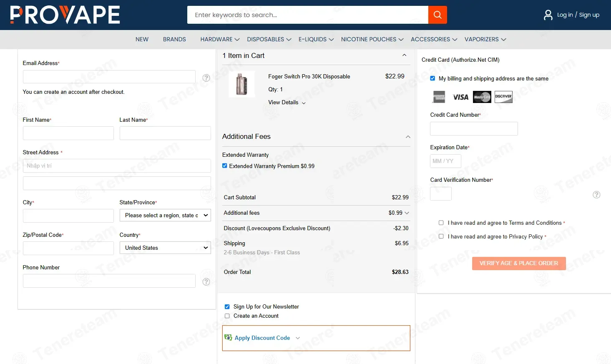This screenshot has width=611, height=364.
Task: Click the Last Name field
Action: [165, 133]
